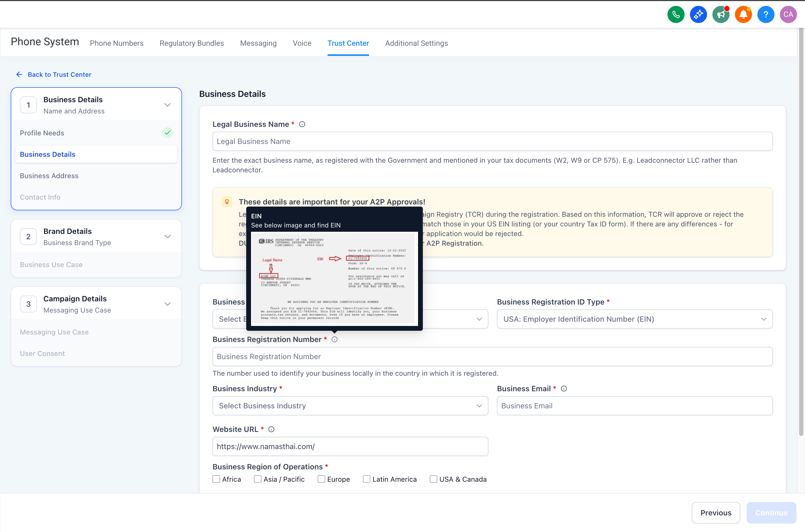Open the orange notifications bell
The image size is (805, 532).
coord(743,15)
